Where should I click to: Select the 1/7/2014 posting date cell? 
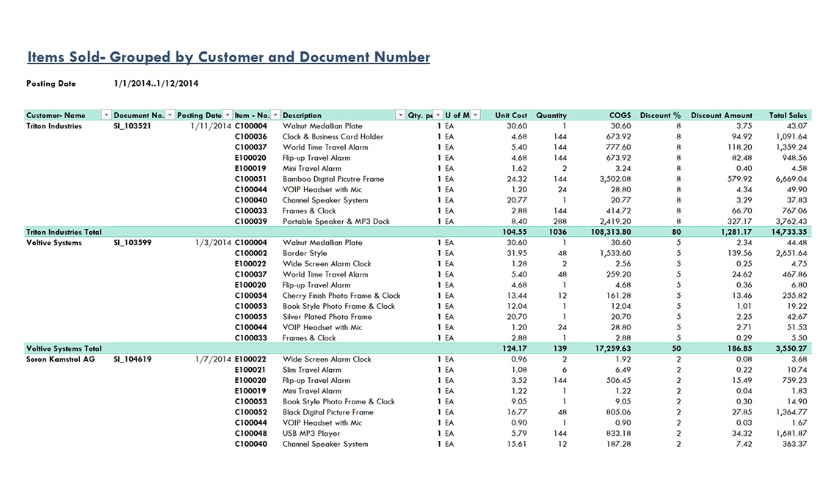(213, 359)
